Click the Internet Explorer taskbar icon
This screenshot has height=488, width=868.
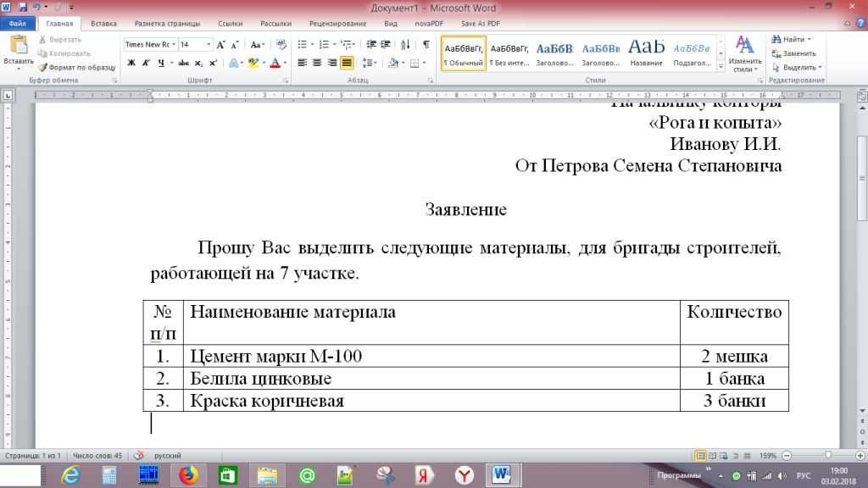coord(70,475)
